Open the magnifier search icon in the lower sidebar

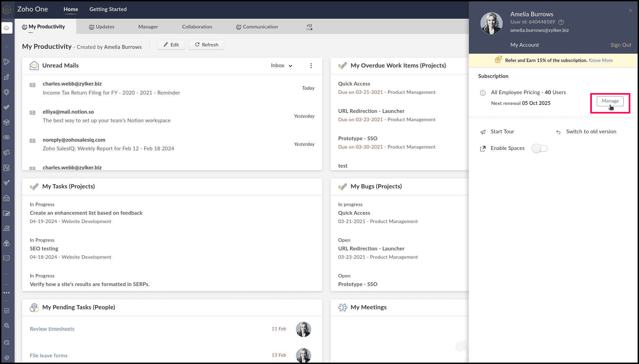[x=7, y=326]
